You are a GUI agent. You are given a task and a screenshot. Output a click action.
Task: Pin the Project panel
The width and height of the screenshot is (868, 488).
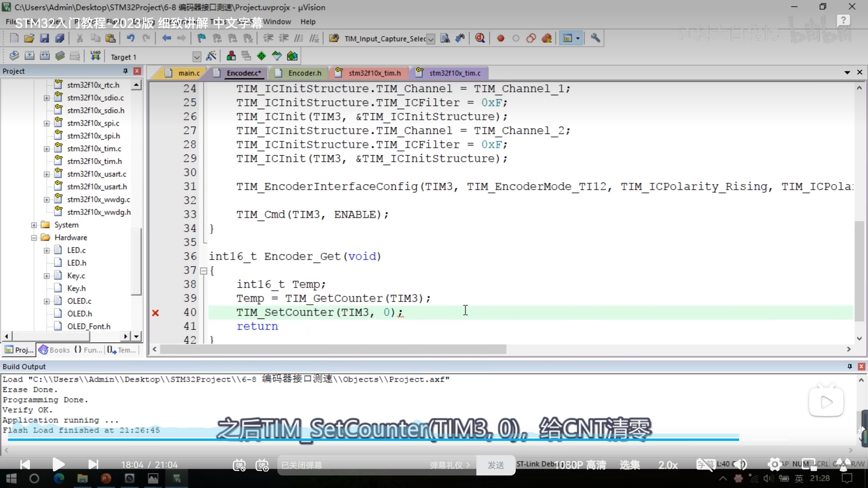(x=125, y=71)
